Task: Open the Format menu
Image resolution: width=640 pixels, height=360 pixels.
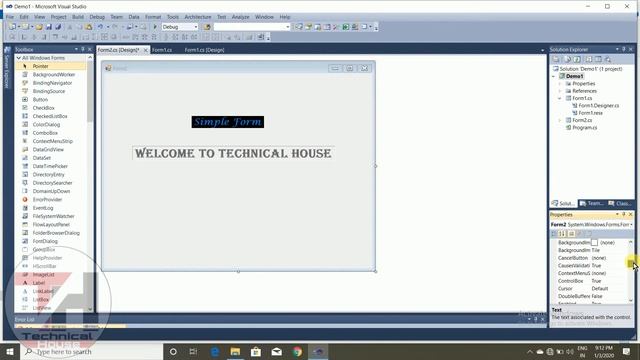Action: coord(153,17)
